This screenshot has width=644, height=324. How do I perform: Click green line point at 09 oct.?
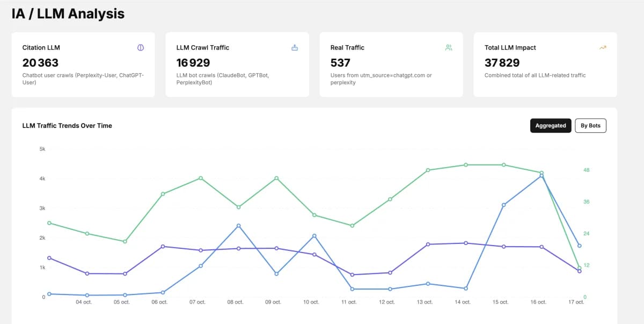[x=276, y=178]
